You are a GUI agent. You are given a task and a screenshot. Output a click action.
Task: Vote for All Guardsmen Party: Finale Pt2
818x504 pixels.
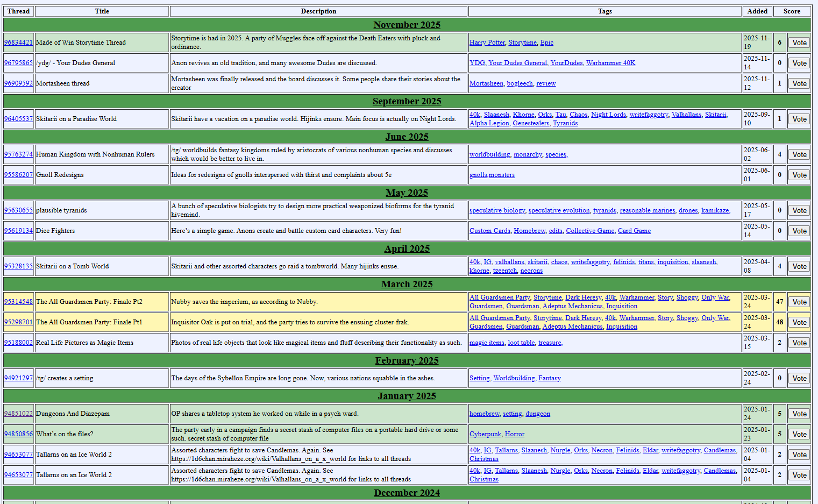pyautogui.click(x=799, y=302)
